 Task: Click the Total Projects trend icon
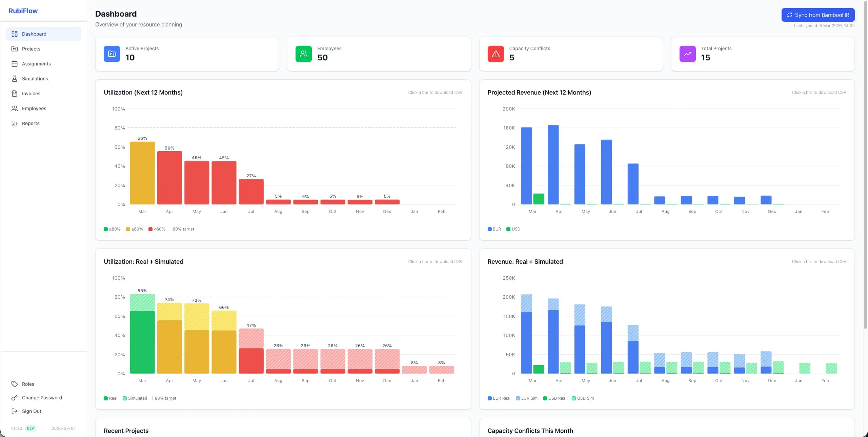pyautogui.click(x=687, y=54)
